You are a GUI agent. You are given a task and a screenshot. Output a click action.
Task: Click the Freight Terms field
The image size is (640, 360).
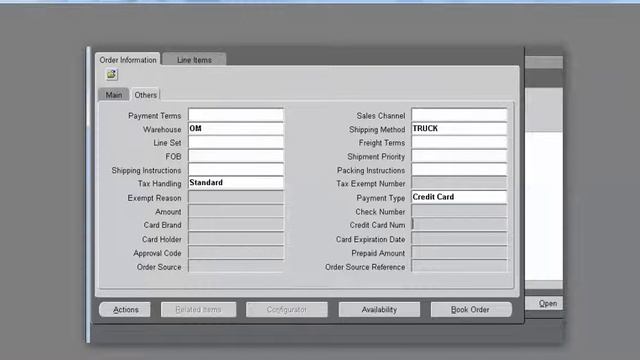point(459,142)
